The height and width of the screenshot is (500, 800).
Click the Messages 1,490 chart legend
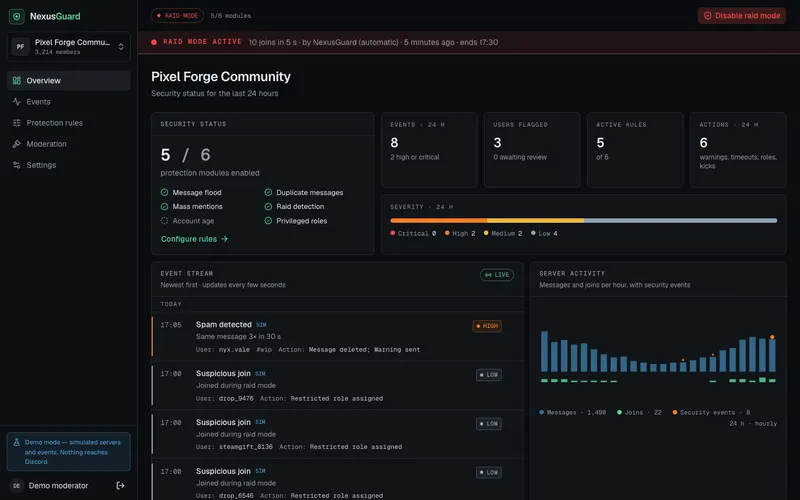coord(572,412)
